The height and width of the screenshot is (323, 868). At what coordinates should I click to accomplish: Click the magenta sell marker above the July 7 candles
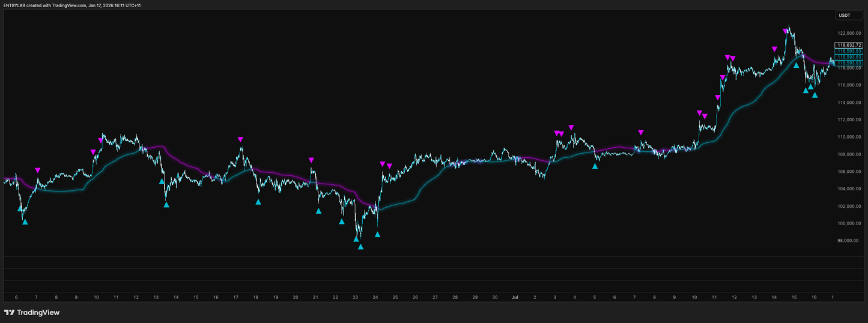(641, 133)
